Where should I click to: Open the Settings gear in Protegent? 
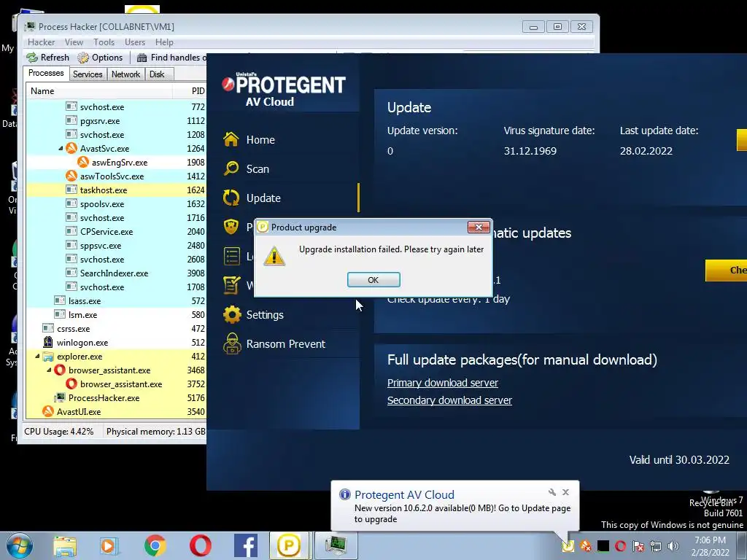(x=232, y=315)
